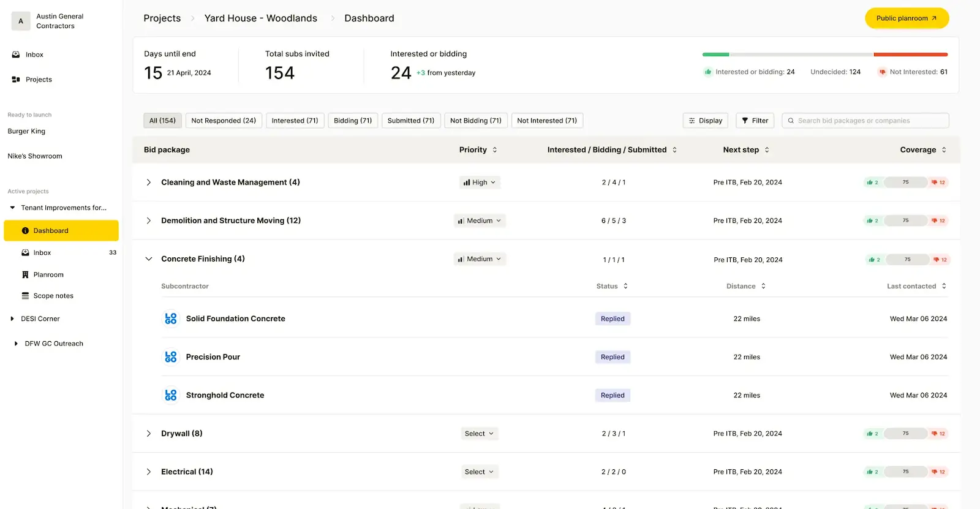Click thumbs-down coverage badge in Cleaning row
This screenshot has height=509, width=980.
point(938,183)
